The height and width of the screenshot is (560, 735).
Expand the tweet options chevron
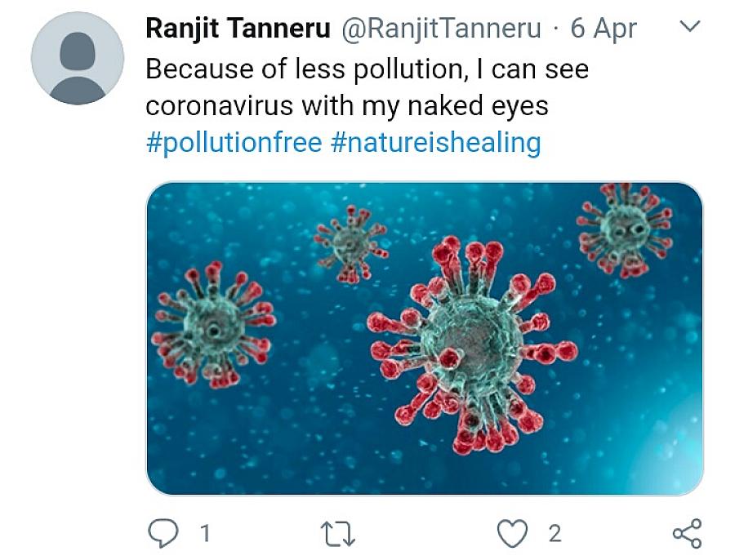(690, 26)
